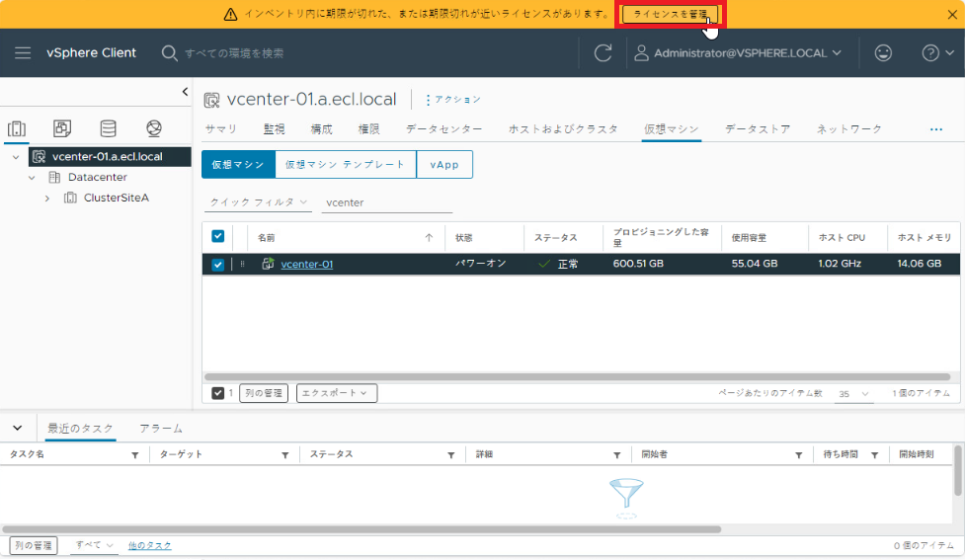Select Datacenter in the inventory tree

(97, 177)
